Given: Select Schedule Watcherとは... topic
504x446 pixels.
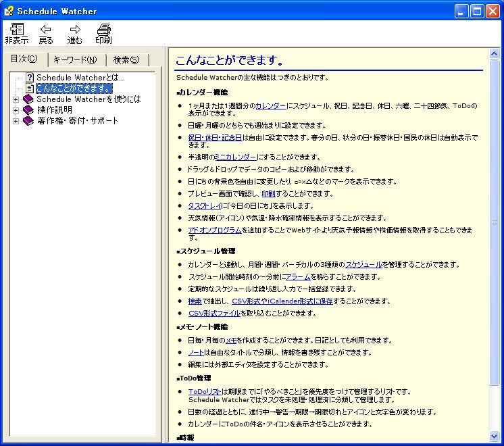Looking at the screenshot, I should click(80, 78).
